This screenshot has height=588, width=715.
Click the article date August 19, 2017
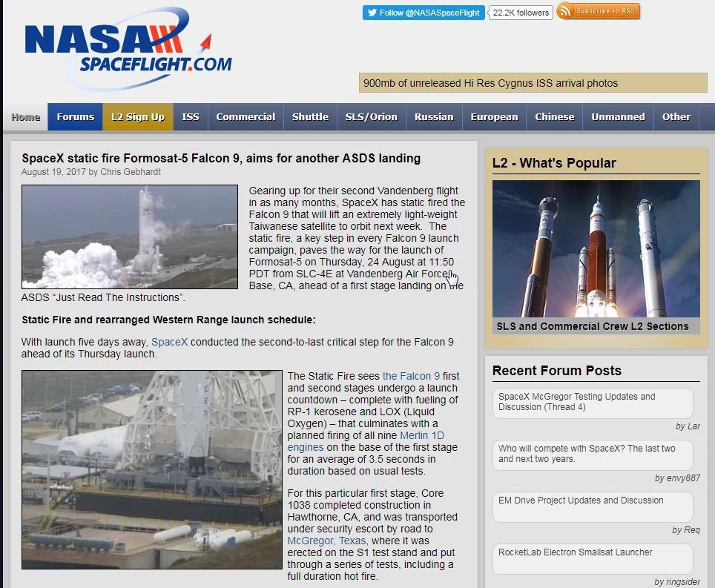pos(53,172)
